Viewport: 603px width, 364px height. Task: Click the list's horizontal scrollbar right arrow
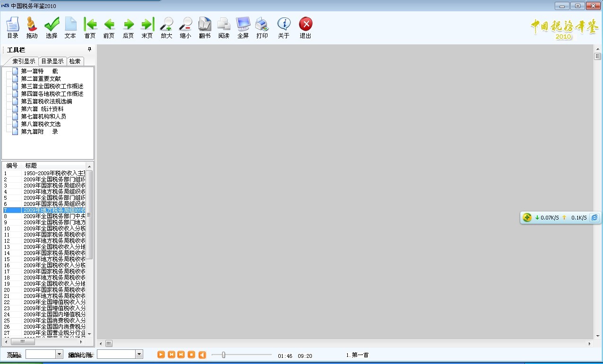point(81,342)
